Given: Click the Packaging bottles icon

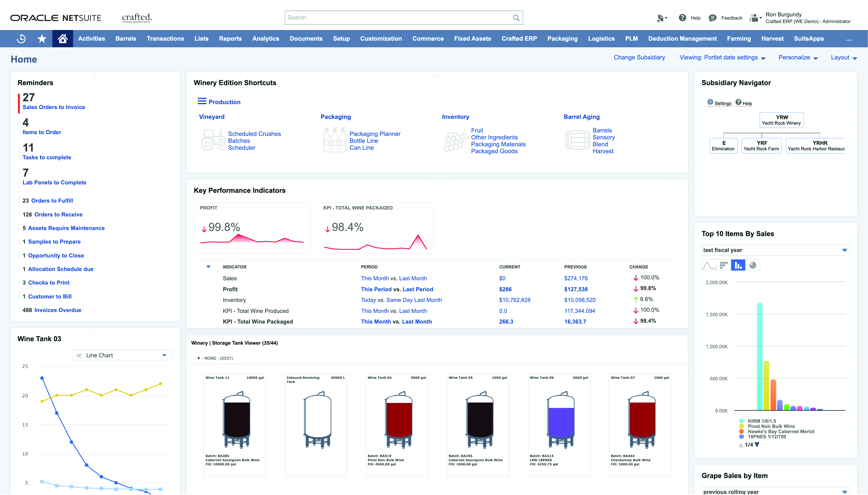Looking at the screenshot, I should [335, 140].
